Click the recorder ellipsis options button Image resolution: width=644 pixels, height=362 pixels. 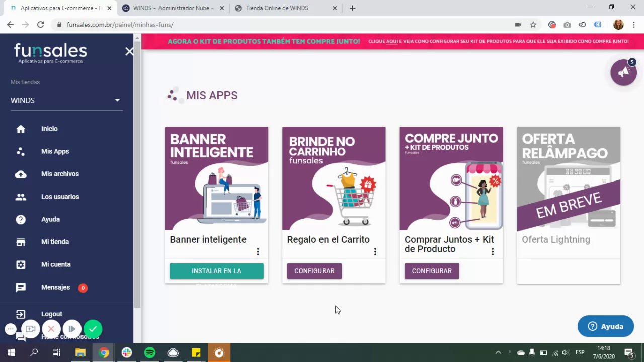pos(11,329)
